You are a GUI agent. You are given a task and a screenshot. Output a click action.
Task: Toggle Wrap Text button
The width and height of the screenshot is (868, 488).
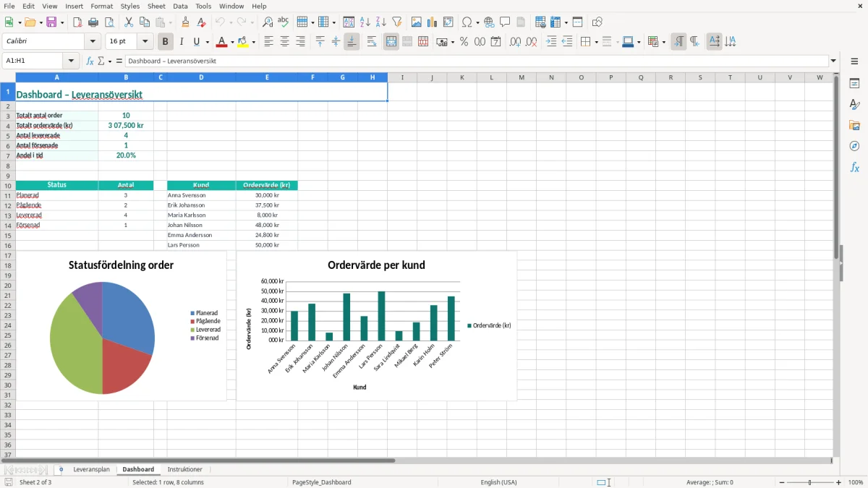pyautogui.click(x=372, y=42)
